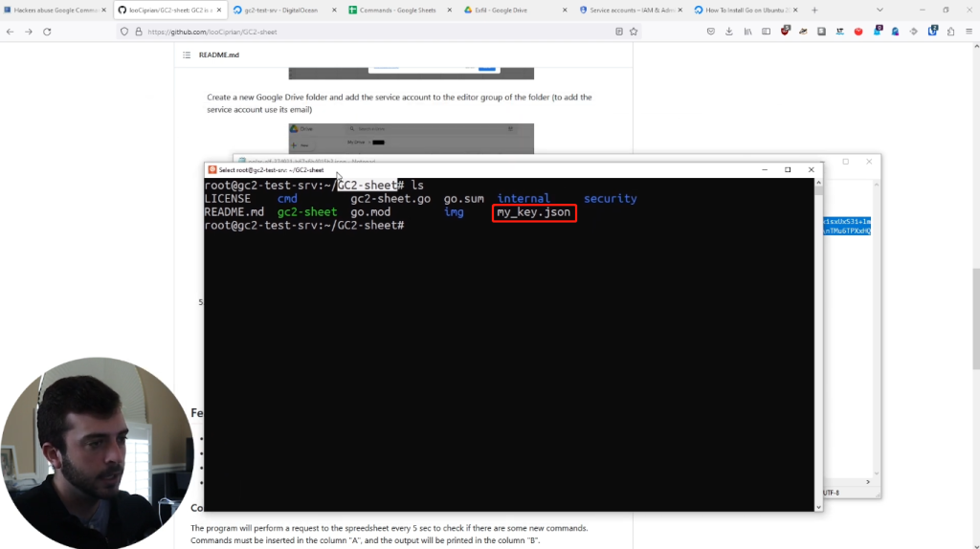Click the security directory name in terminal
The image size is (980, 549).
pos(611,199)
